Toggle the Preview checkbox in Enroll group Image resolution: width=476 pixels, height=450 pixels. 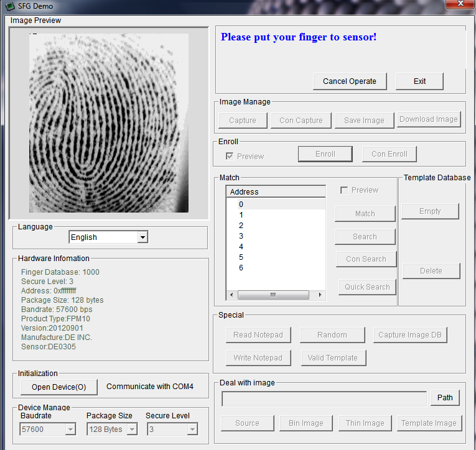pyautogui.click(x=230, y=156)
